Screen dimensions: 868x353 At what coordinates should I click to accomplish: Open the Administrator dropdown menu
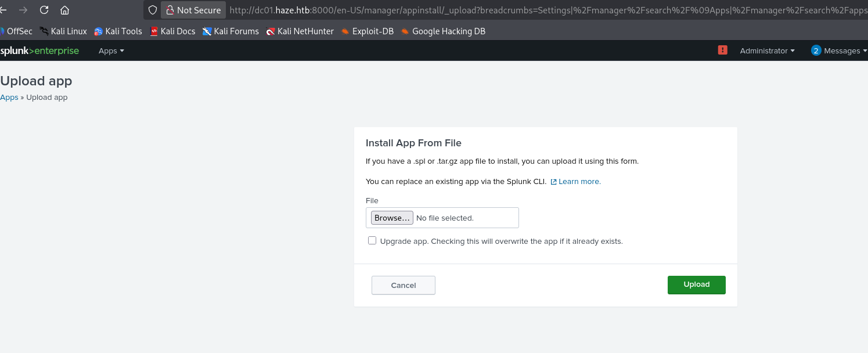767,51
